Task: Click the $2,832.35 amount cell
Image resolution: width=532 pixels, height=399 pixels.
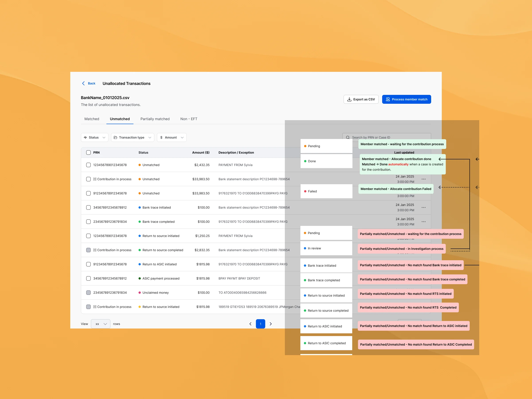Action: click(202, 250)
